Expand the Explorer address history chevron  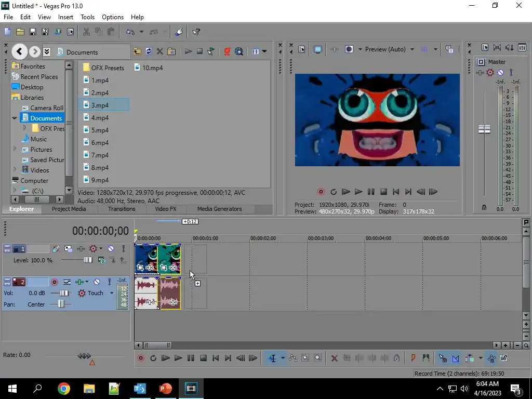[47, 51]
